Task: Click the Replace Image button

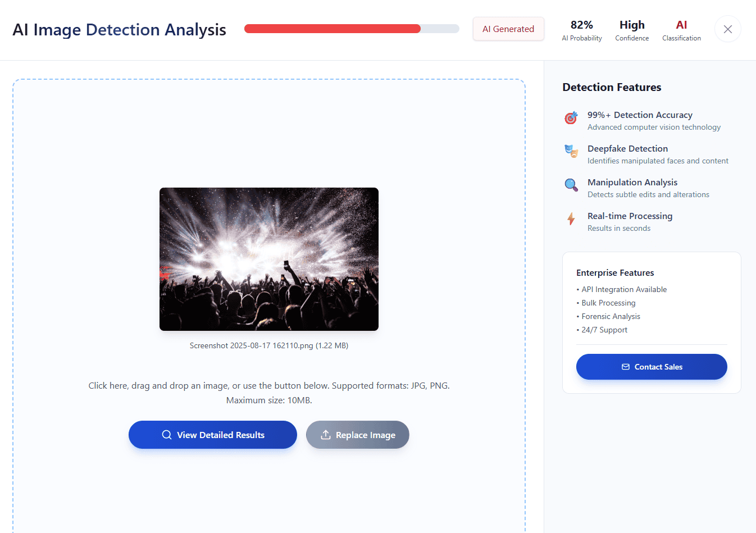Action: point(358,435)
